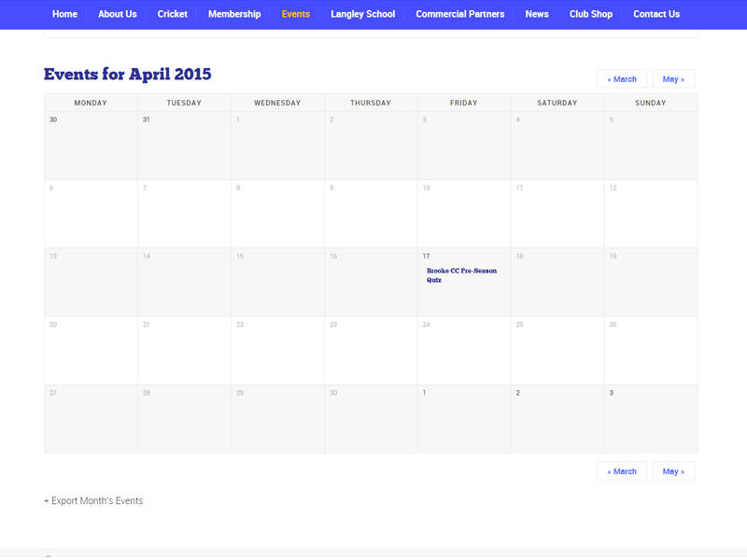The image size is (747, 560).
Task: Click the highlighted Events menu item
Action: tap(296, 14)
